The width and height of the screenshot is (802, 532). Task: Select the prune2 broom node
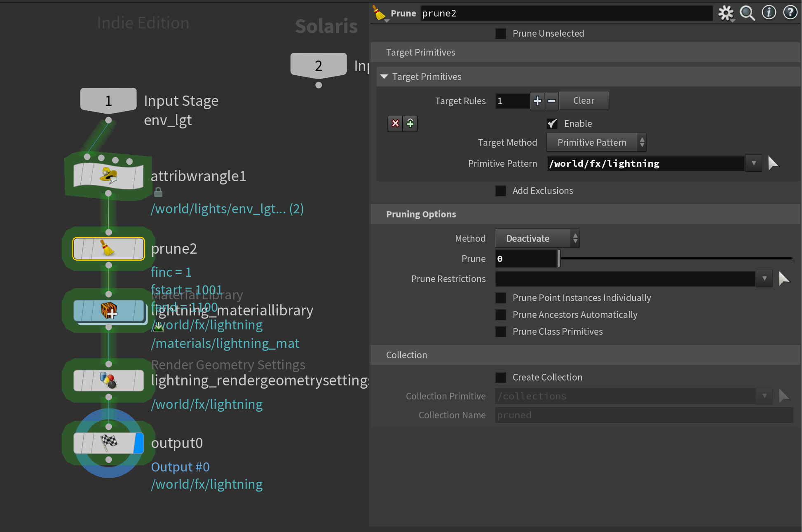point(108,249)
